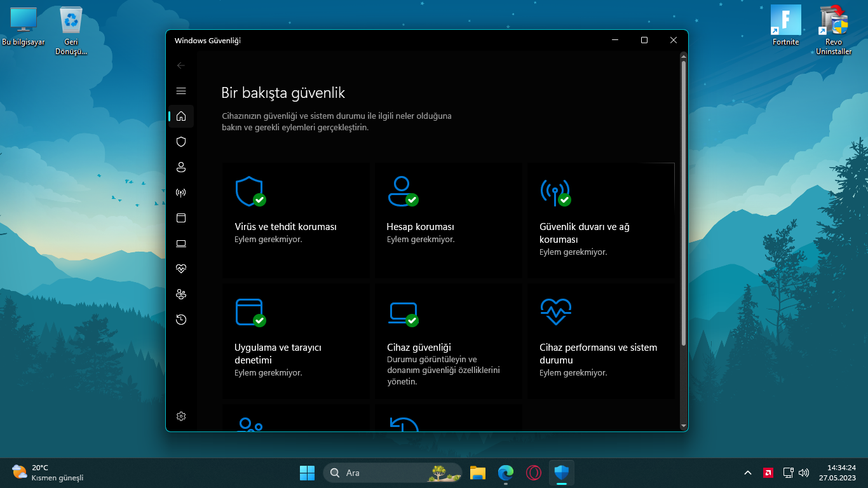Viewport: 868px width, 488px height.
Task: Open the Settings gear in sidebar
Action: coord(181,416)
